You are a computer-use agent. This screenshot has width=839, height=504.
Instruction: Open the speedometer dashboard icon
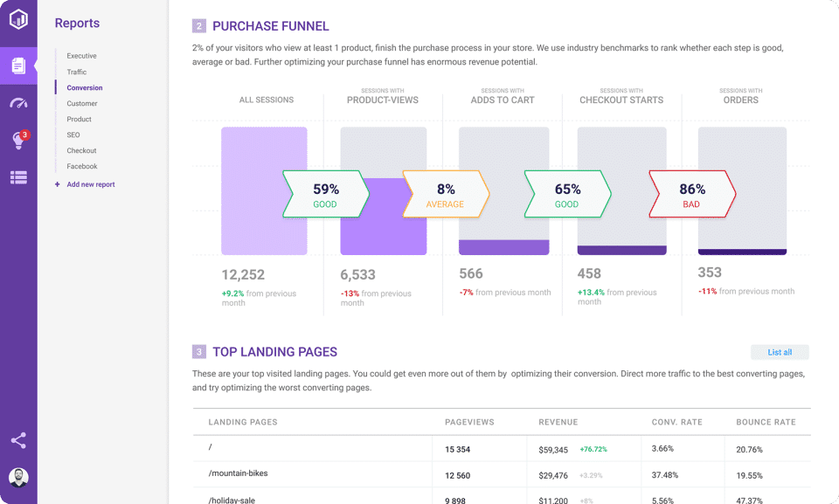point(18,103)
